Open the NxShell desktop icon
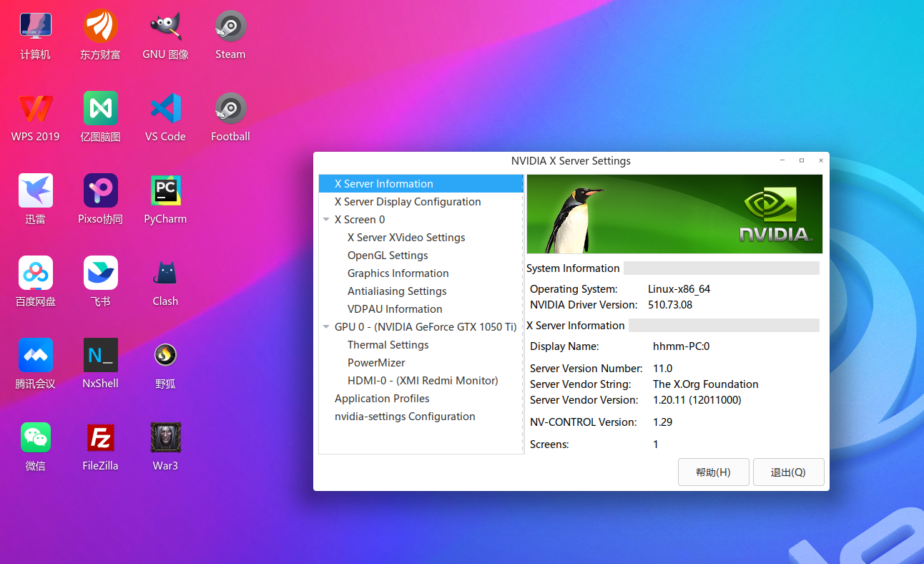The height and width of the screenshot is (564, 924). pos(100,356)
